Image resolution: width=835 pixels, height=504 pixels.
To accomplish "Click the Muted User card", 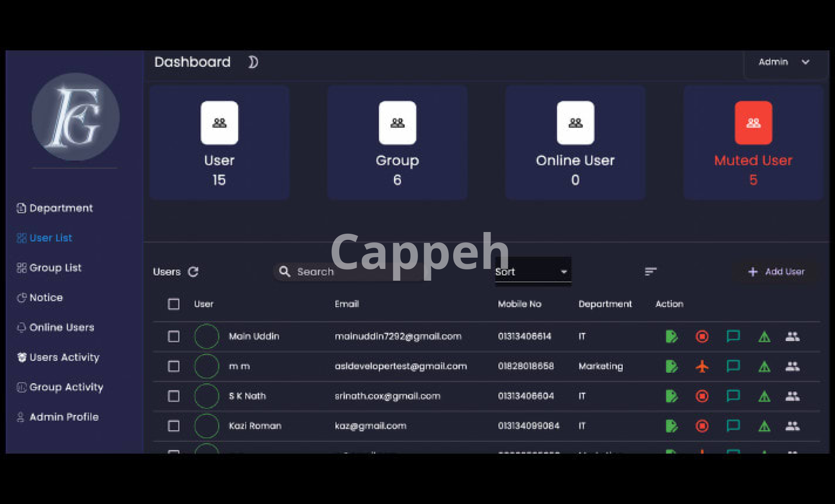I will point(753,143).
